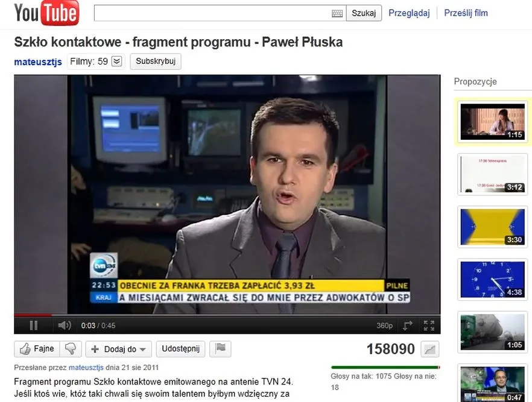Share the video via Udostępnij
The height and width of the screenshot is (402, 532).
pyautogui.click(x=180, y=349)
